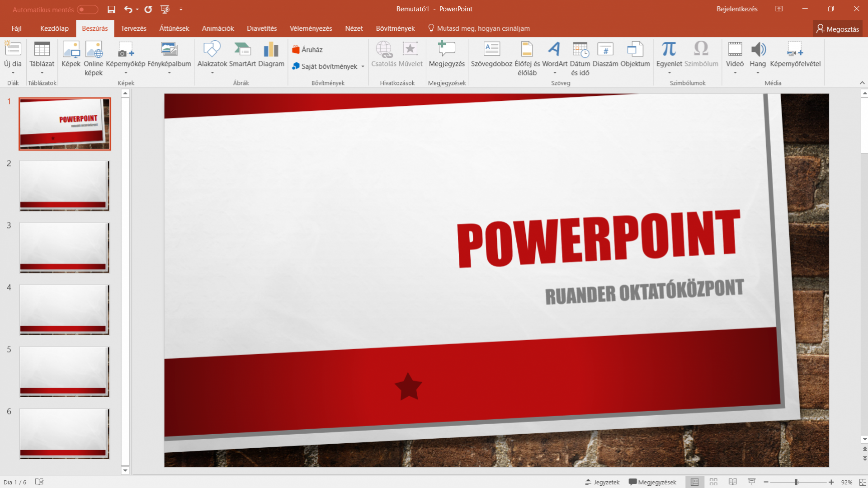Click the zoom slider handle

pyautogui.click(x=796, y=482)
